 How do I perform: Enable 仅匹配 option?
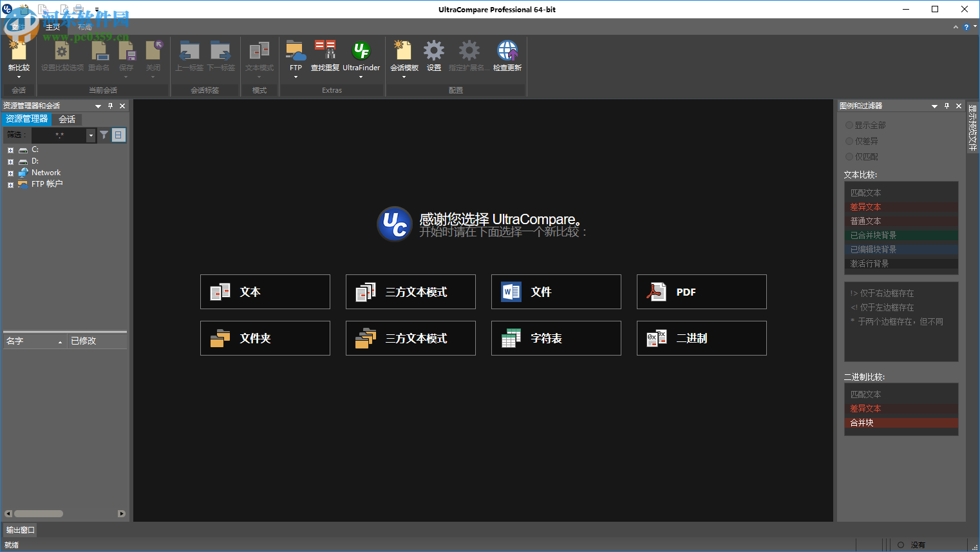(x=849, y=156)
